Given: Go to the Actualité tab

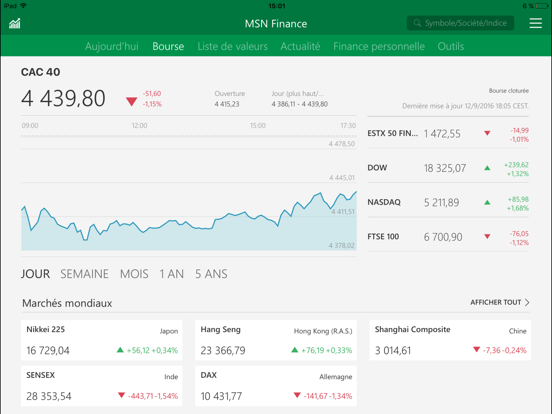Looking at the screenshot, I should (x=300, y=46).
